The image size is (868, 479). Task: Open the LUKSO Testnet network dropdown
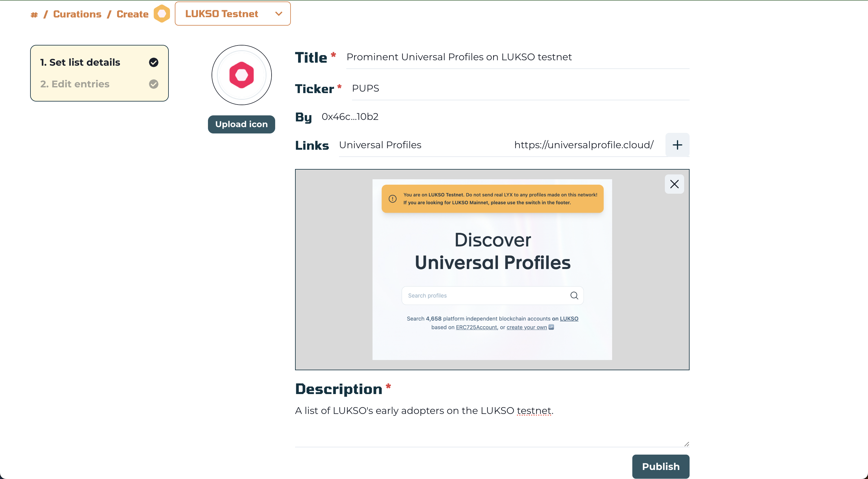pyautogui.click(x=232, y=14)
